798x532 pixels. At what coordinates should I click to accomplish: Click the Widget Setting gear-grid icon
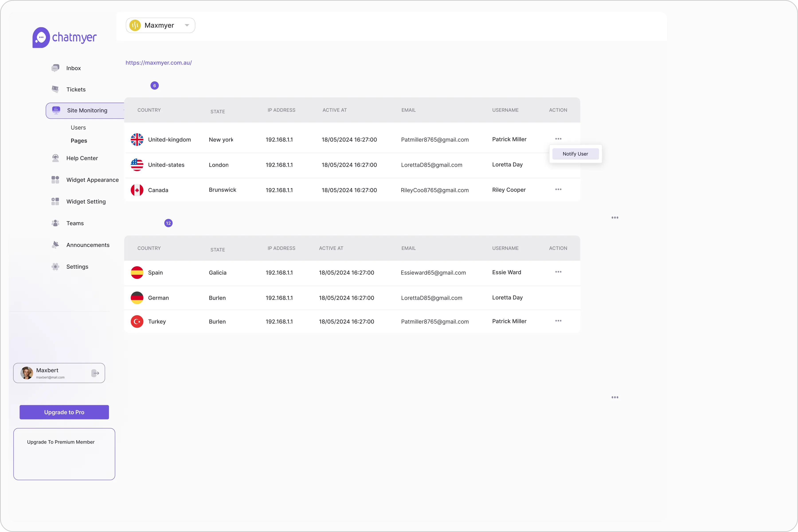[55, 201]
